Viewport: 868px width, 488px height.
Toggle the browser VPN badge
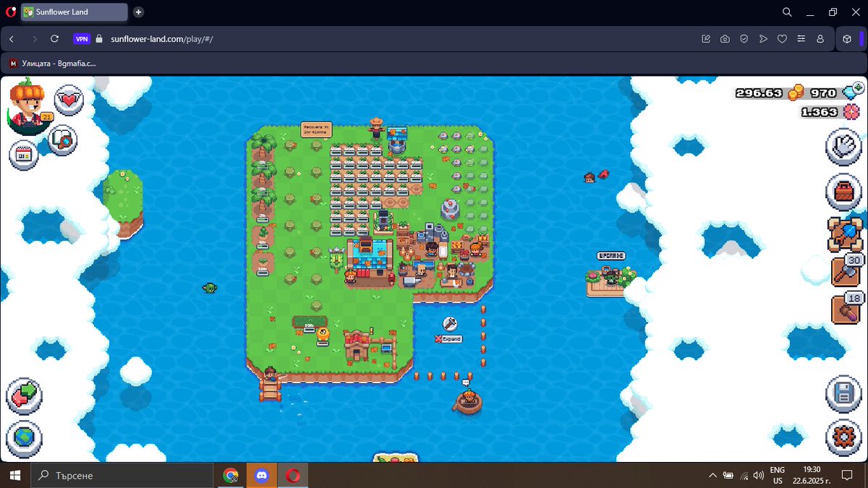coord(82,39)
